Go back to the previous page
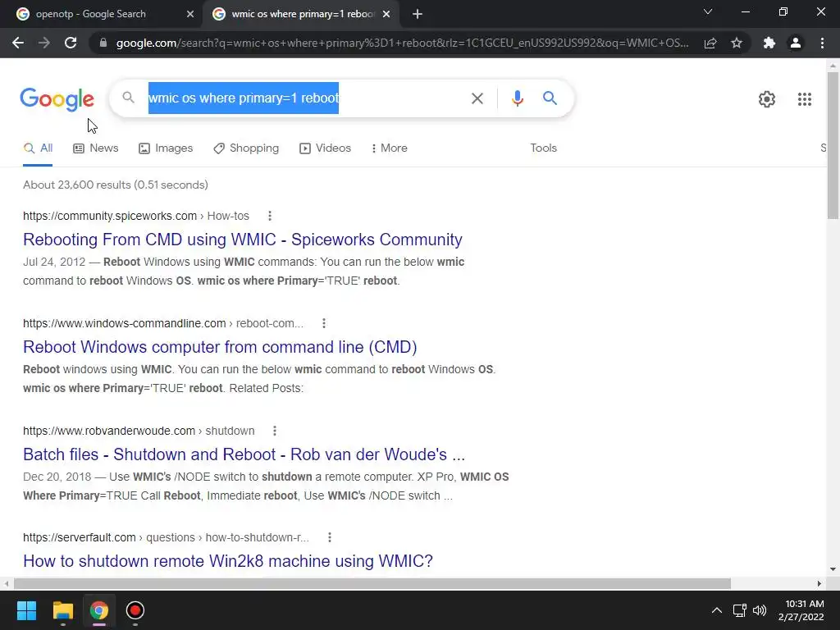This screenshot has height=630, width=840. point(18,43)
